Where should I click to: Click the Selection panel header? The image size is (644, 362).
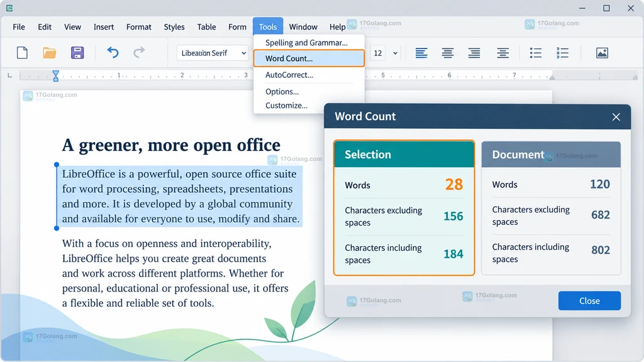pos(404,155)
